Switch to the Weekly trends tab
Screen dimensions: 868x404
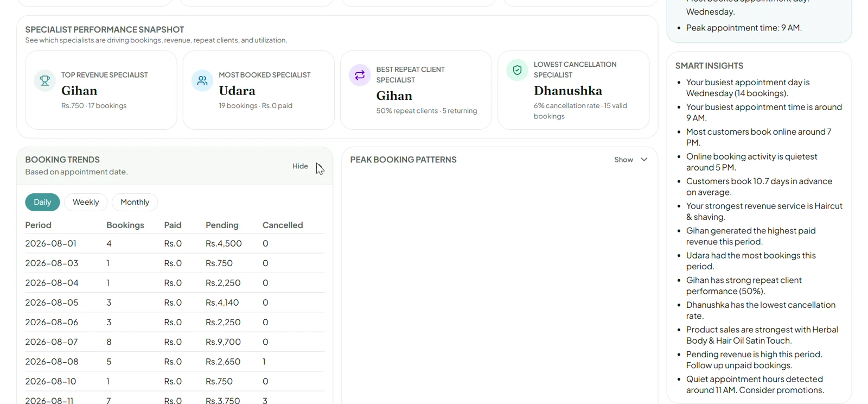[86, 202]
